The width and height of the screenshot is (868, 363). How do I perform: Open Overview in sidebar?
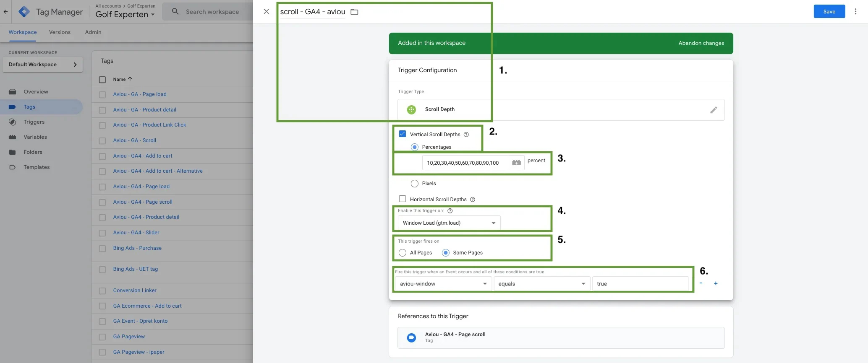(36, 92)
